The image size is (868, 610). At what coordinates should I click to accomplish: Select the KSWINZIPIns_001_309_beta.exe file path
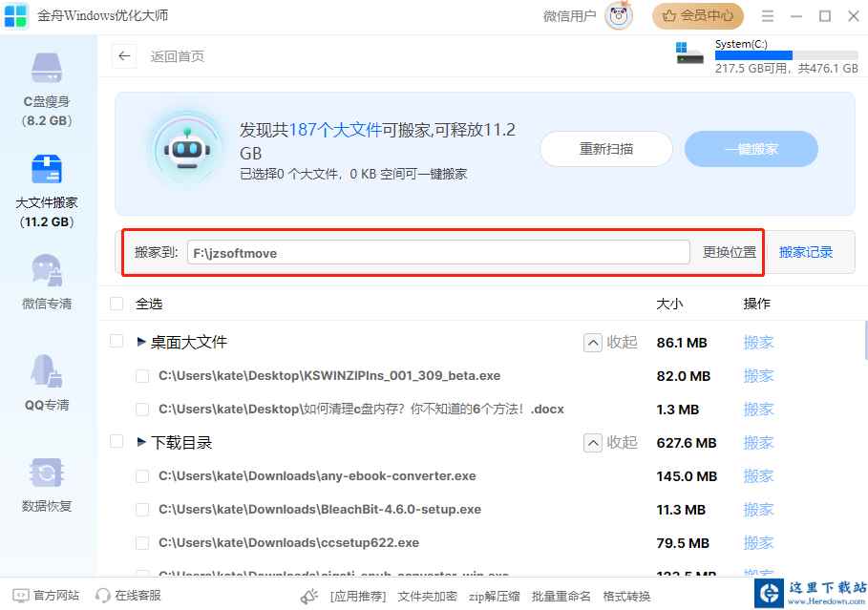click(x=329, y=376)
